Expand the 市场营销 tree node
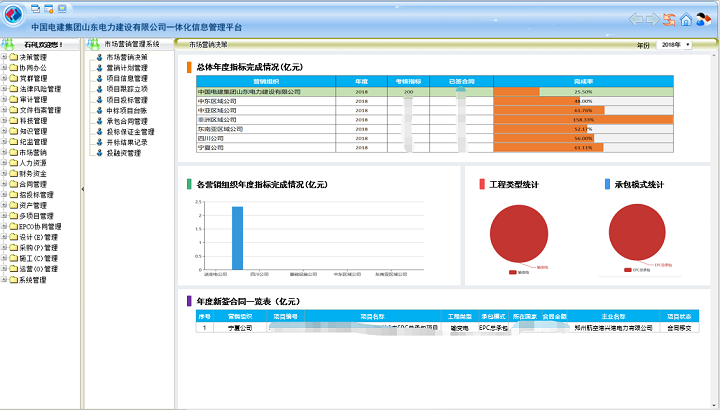Screen dimensions: 720x410 [x=4, y=152]
